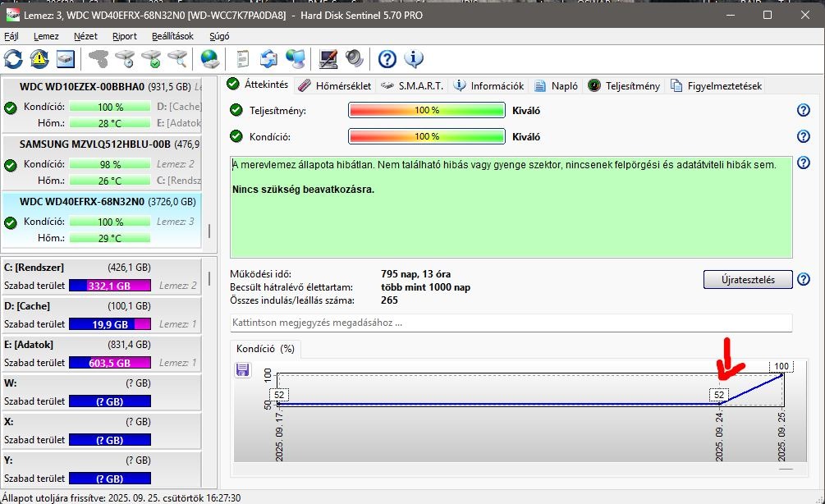This screenshot has width=825, height=504.
Task: Click the W: drive entry
Action: (101, 392)
